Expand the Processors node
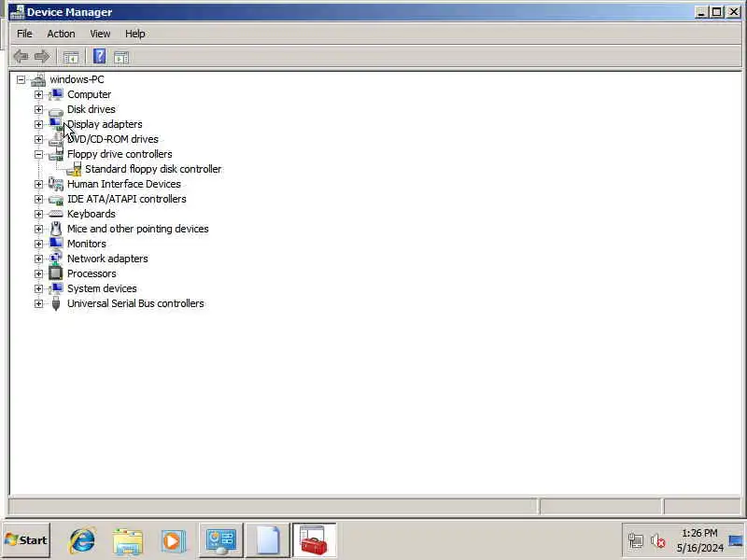The width and height of the screenshot is (747, 560). click(38, 273)
